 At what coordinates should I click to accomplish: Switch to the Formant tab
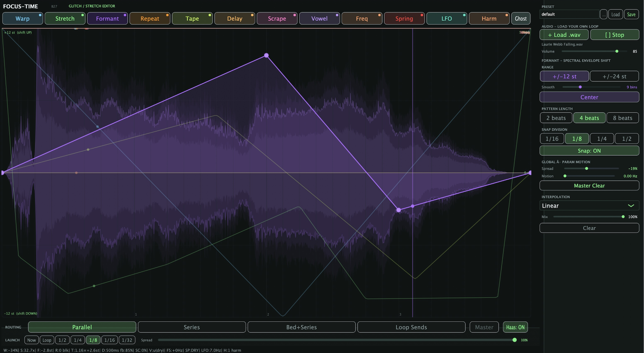(107, 18)
